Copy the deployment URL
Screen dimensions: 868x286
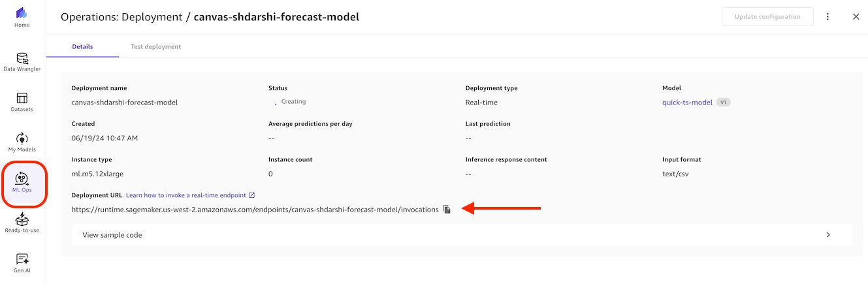tap(447, 210)
